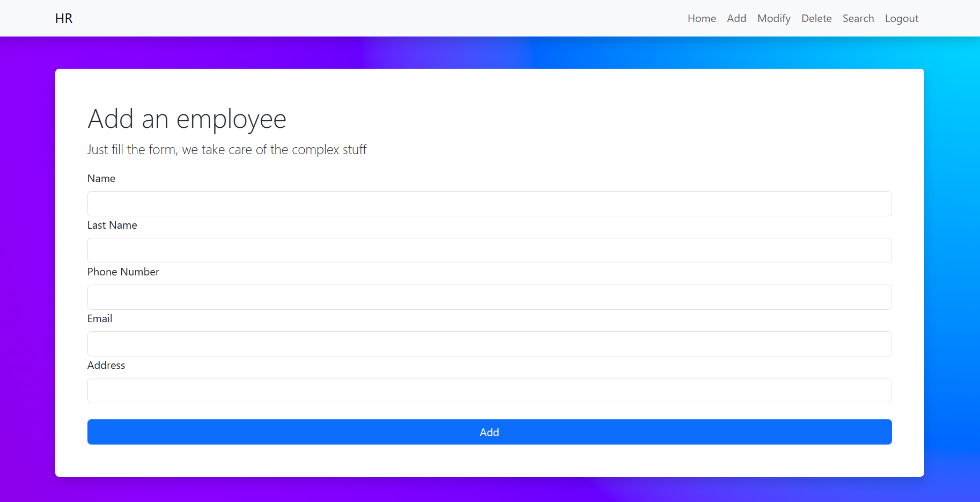Click the form subtitle text

227,149
